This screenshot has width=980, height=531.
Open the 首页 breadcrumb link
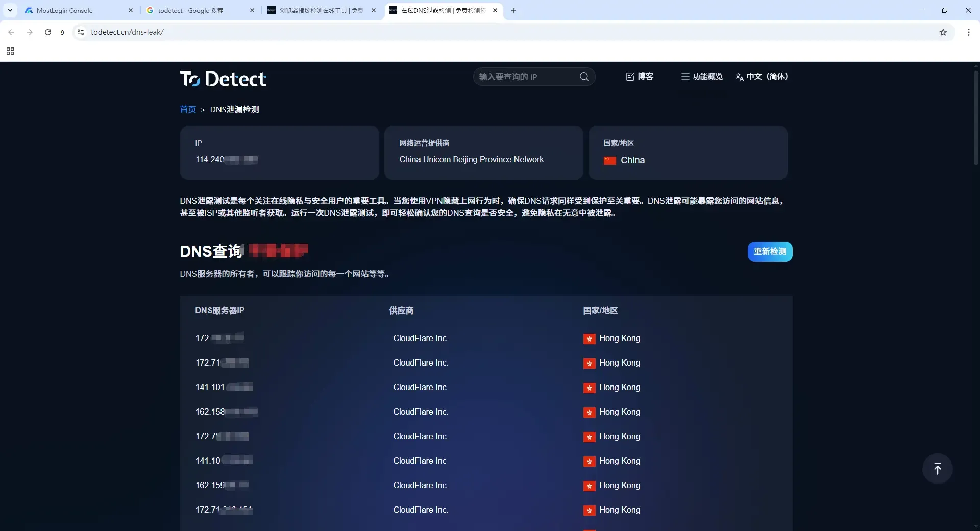(x=187, y=109)
